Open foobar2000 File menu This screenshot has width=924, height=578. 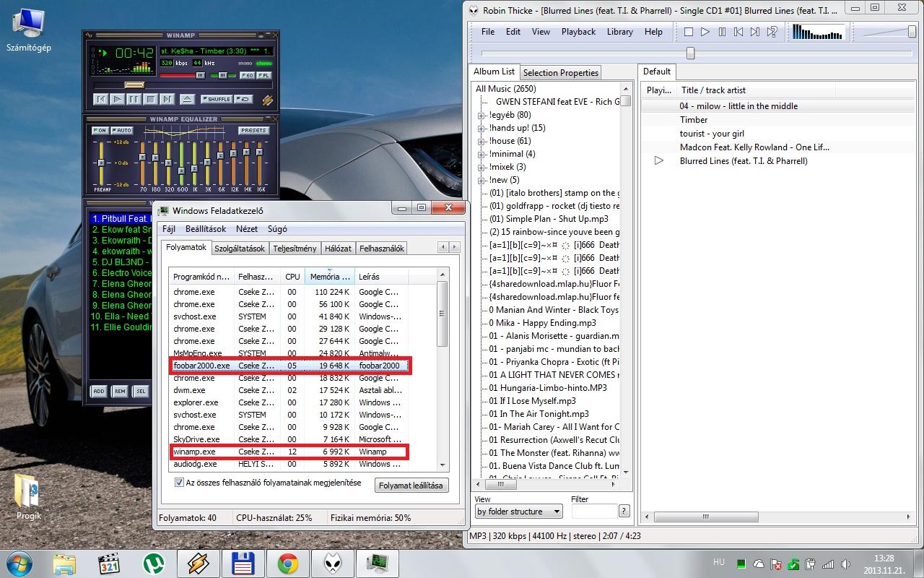tap(488, 32)
